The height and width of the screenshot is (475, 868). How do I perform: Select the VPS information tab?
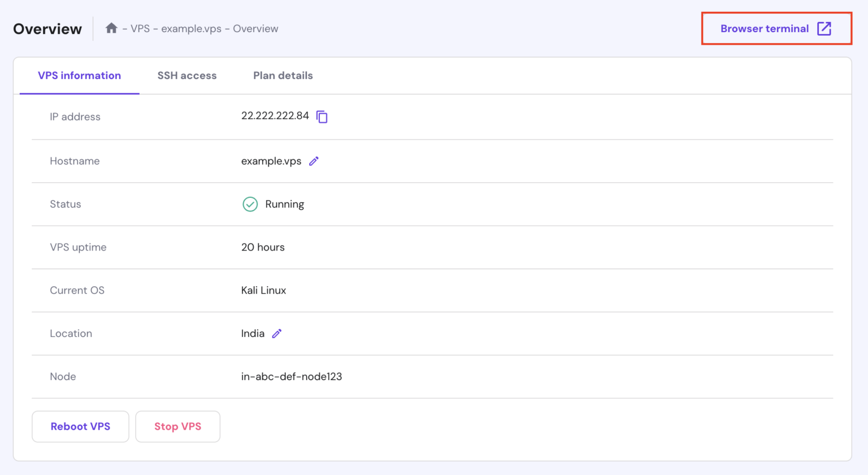79,76
